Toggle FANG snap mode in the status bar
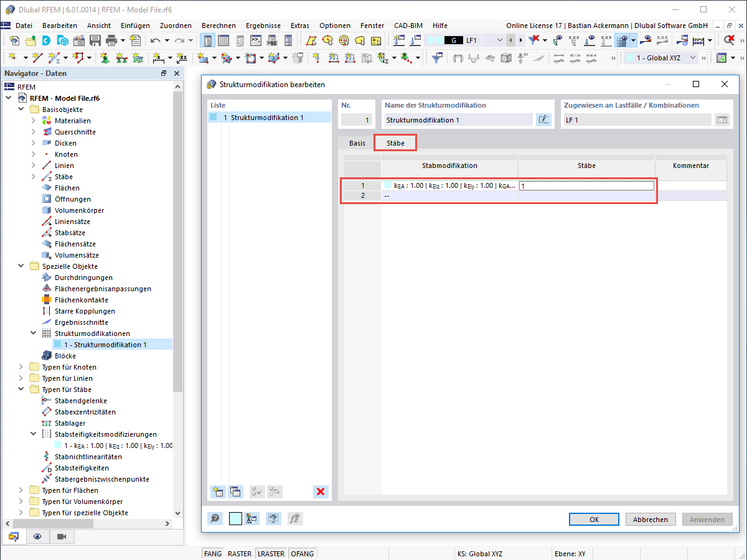Viewport: 747px width, 560px height. pos(212,553)
